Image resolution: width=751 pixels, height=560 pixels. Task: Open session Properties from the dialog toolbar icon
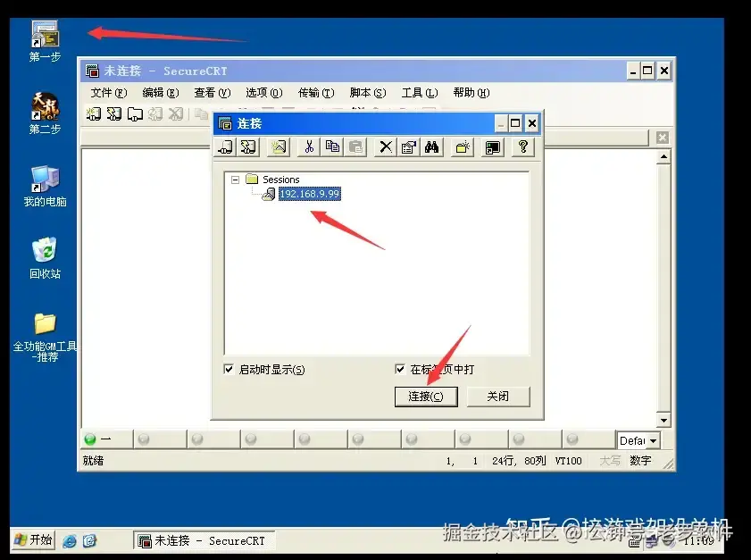pyautogui.click(x=409, y=146)
